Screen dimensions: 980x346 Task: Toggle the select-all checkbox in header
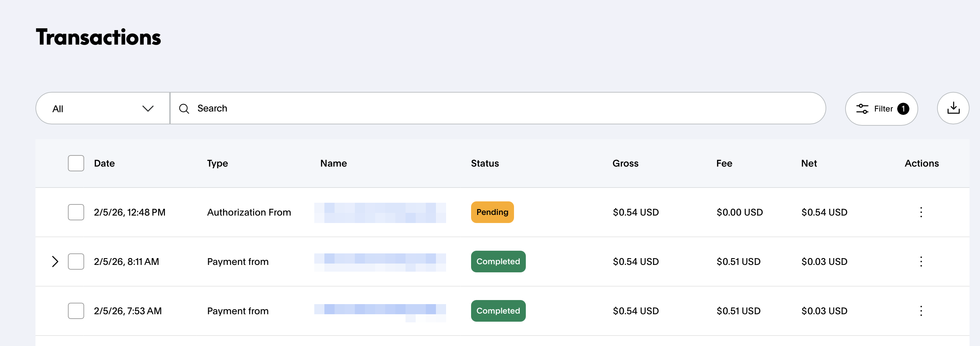(76, 163)
